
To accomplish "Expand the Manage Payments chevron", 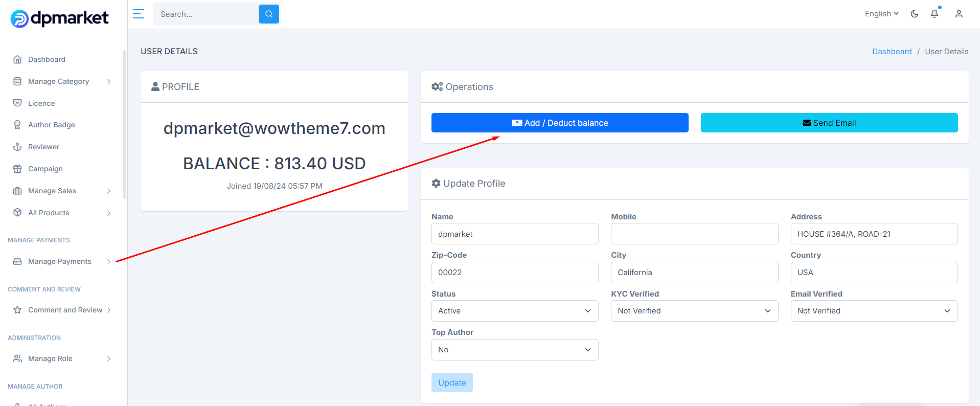I will 109,261.
